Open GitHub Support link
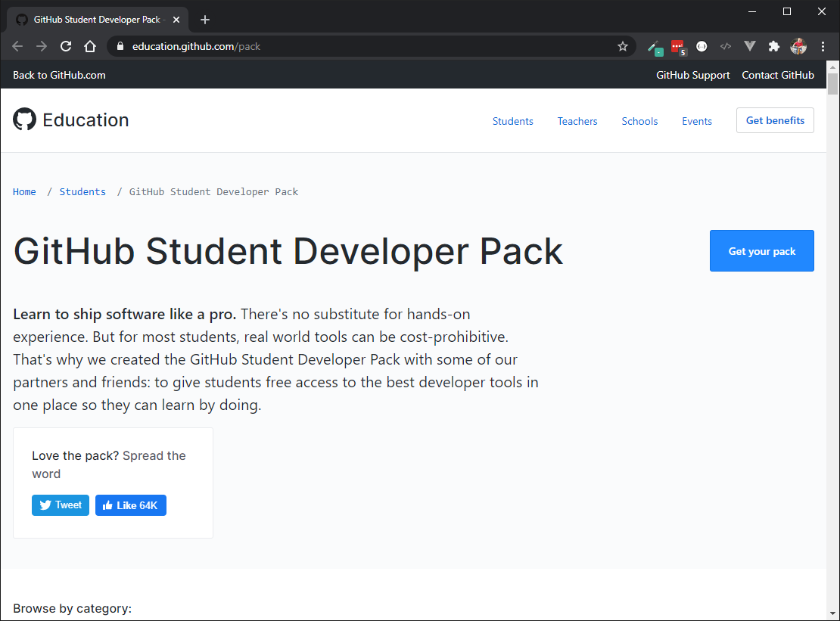This screenshot has width=840, height=621. click(692, 75)
